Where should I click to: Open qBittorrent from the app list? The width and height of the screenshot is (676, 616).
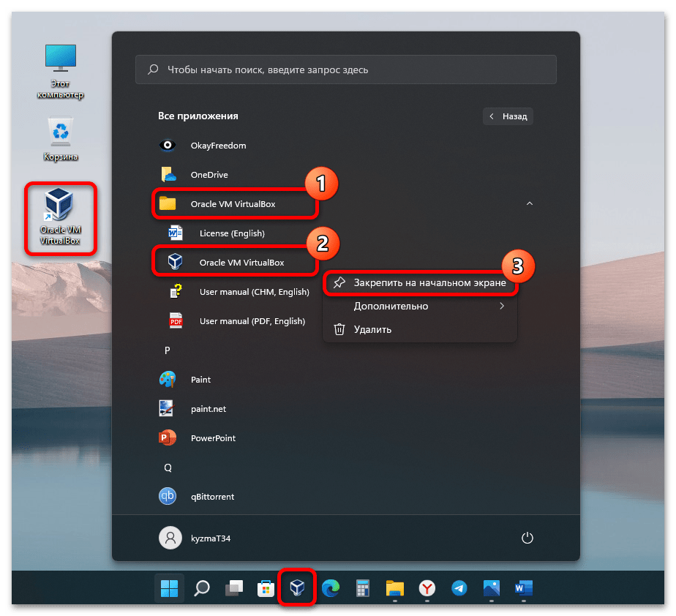point(197,497)
